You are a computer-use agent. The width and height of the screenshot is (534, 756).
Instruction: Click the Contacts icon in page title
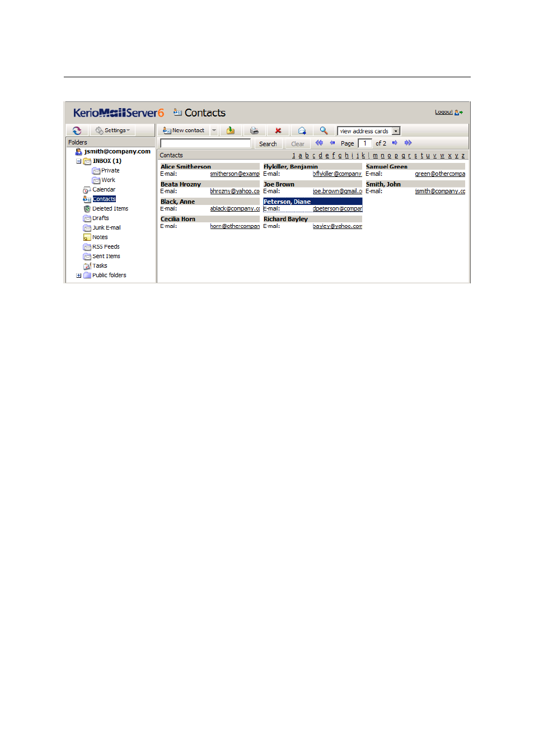tap(177, 112)
